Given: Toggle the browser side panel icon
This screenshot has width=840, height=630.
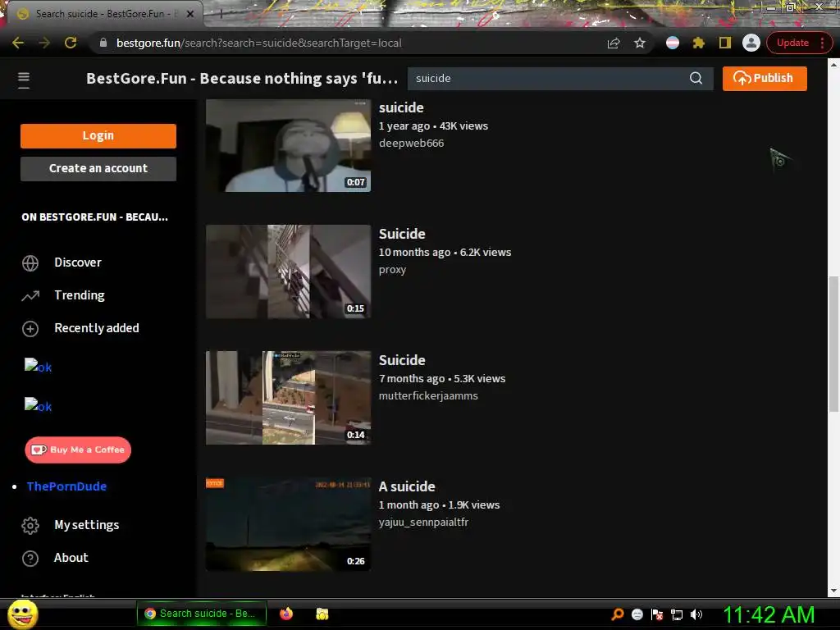Looking at the screenshot, I should [x=725, y=43].
